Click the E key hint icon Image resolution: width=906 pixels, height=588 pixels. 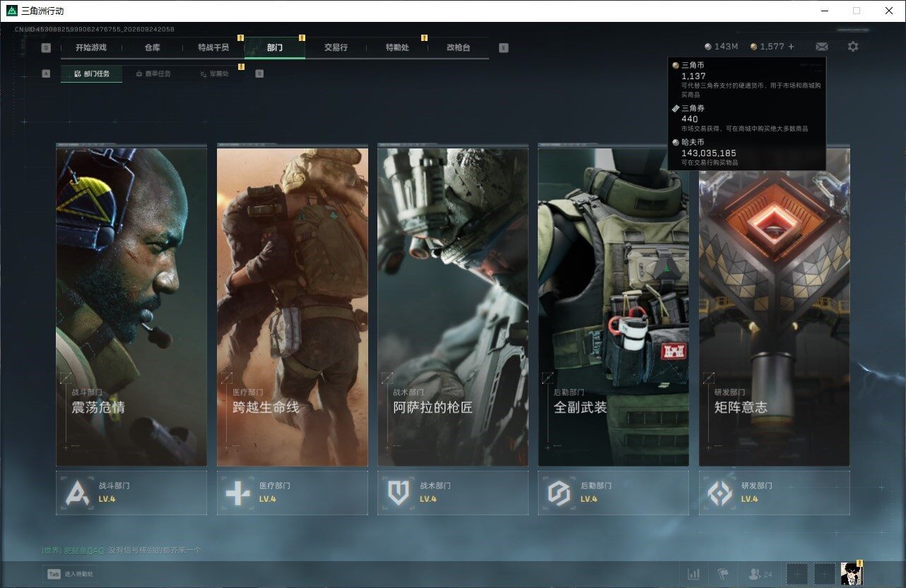(x=503, y=48)
